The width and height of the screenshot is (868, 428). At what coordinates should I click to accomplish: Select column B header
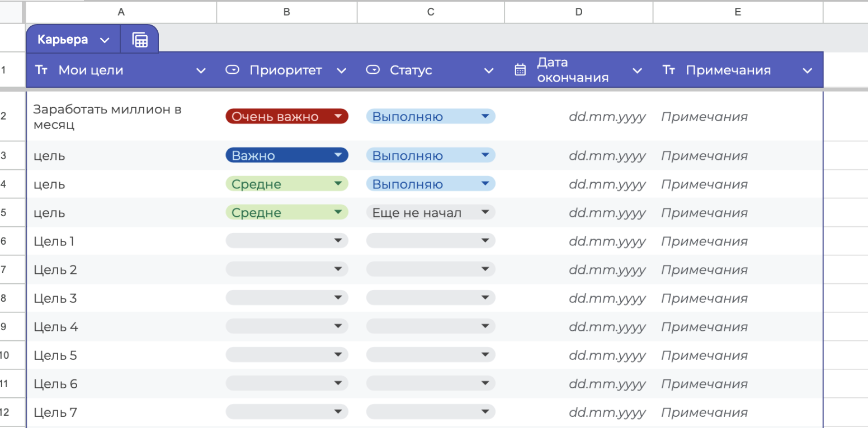(x=287, y=12)
